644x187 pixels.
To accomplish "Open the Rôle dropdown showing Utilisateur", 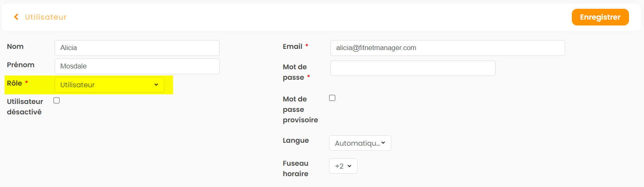I will [109, 85].
